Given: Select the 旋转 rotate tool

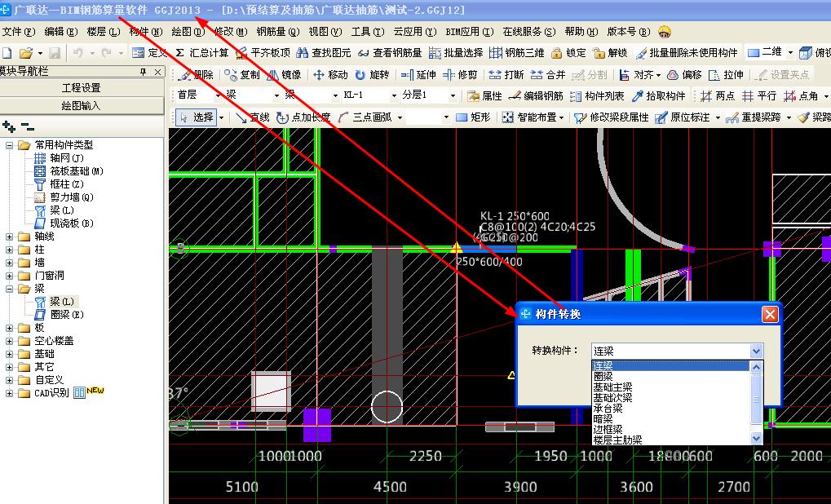Looking at the screenshot, I should coord(372,75).
